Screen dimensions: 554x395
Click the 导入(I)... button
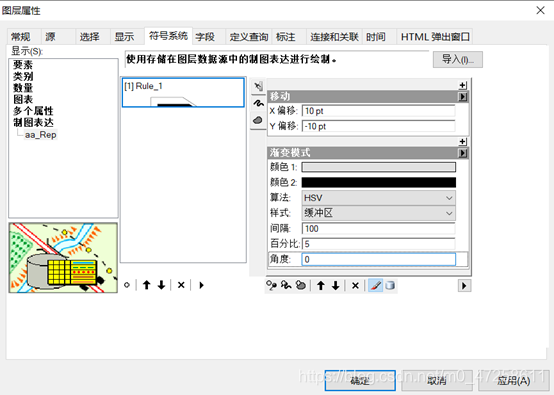[458, 59]
